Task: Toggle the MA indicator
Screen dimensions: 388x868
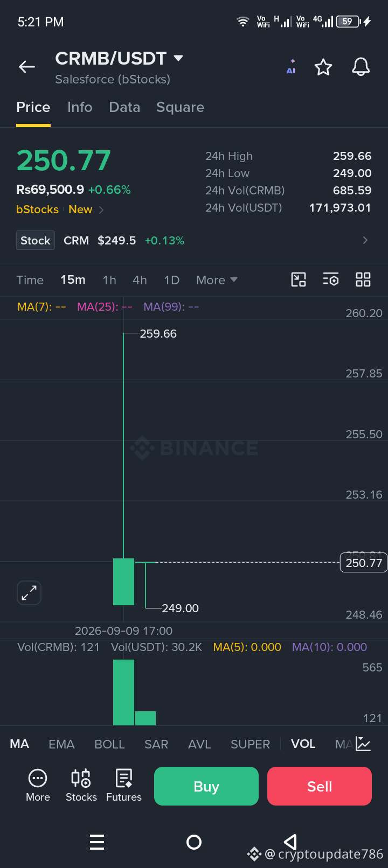Action: pos(19,744)
